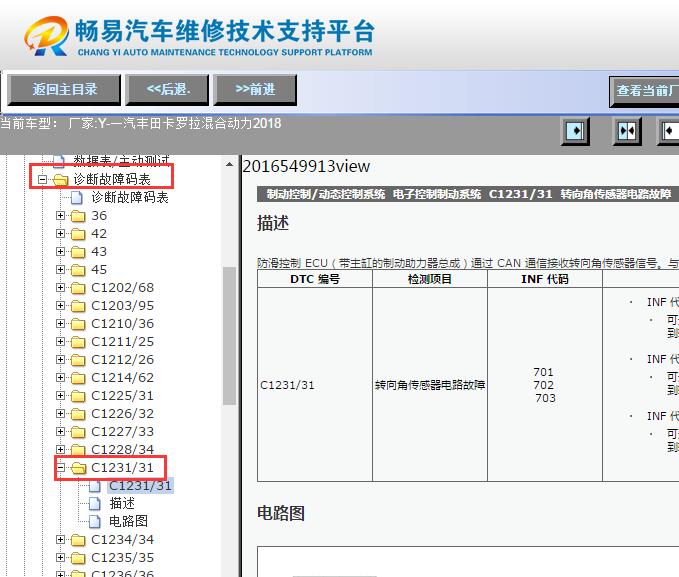
Task: Click the partially visible third layout icon
Action: tap(669, 130)
